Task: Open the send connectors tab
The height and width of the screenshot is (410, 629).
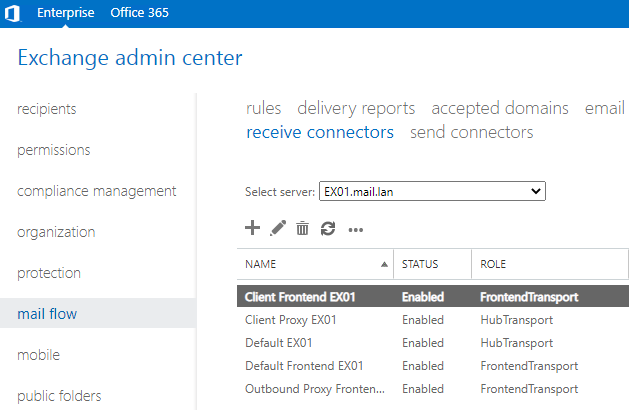Action: [471, 132]
